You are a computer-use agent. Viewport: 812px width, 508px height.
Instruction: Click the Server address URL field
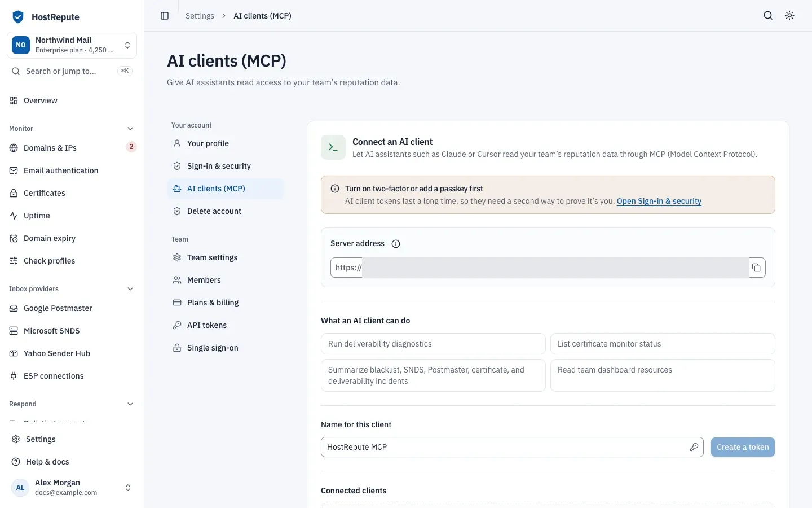[548, 268]
